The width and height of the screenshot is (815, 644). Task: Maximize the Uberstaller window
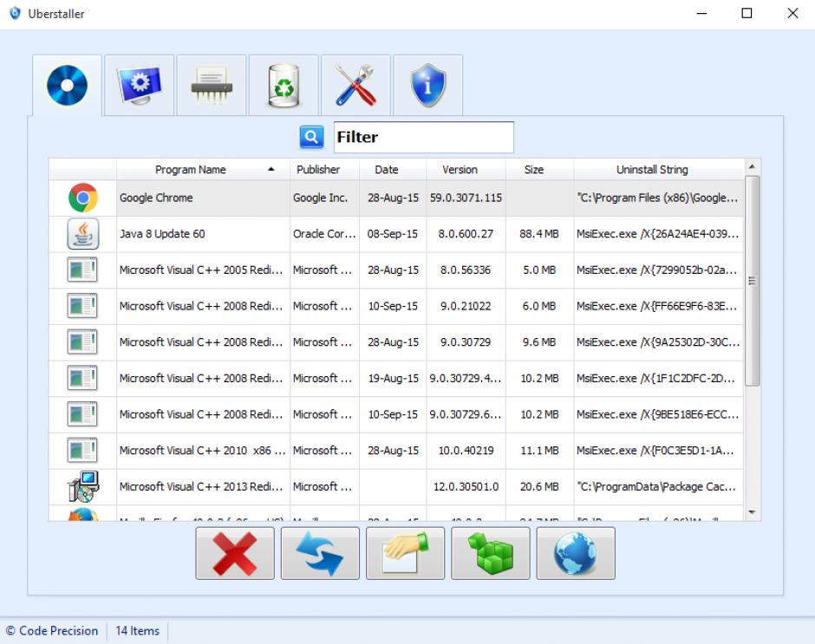pyautogui.click(x=747, y=14)
